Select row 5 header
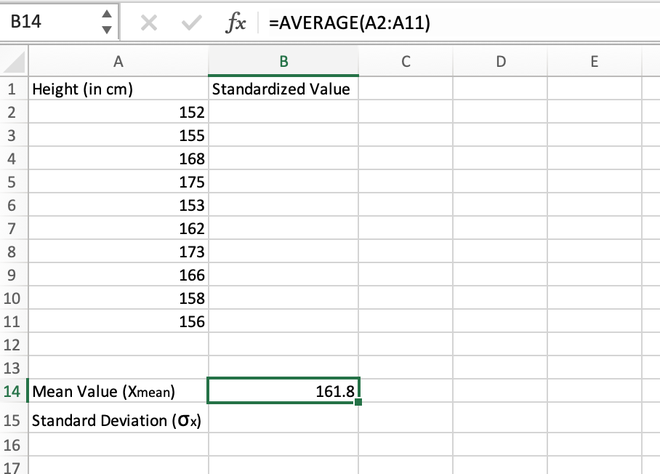660x474 pixels. 12,182
